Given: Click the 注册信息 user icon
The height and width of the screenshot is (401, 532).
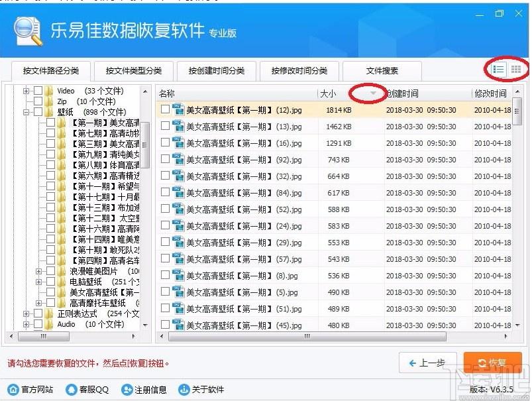Looking at the screenshot, I should [x=127, y=390].
